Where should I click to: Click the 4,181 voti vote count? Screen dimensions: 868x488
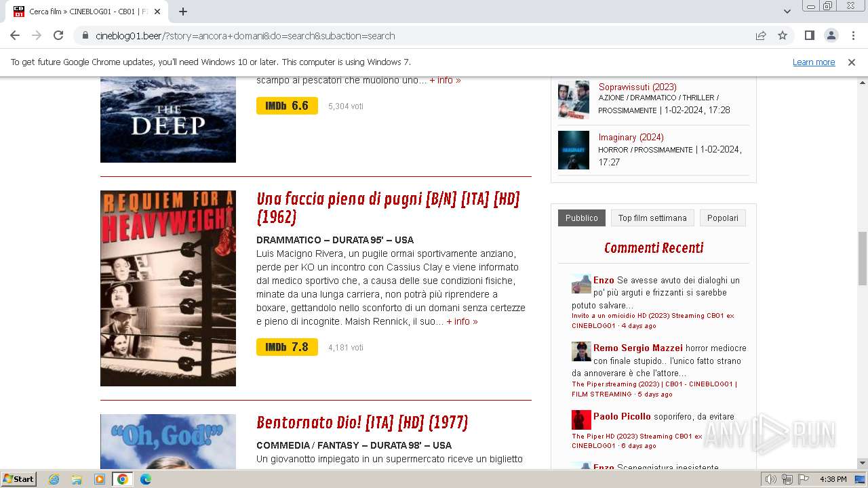coord(346,348)
